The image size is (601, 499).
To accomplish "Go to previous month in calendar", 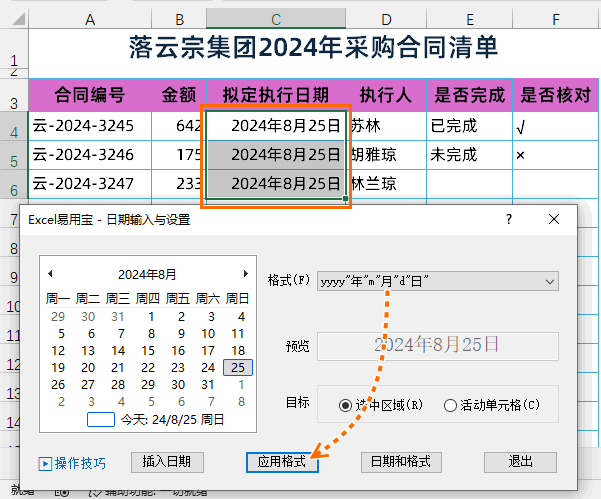I will 51,274.
